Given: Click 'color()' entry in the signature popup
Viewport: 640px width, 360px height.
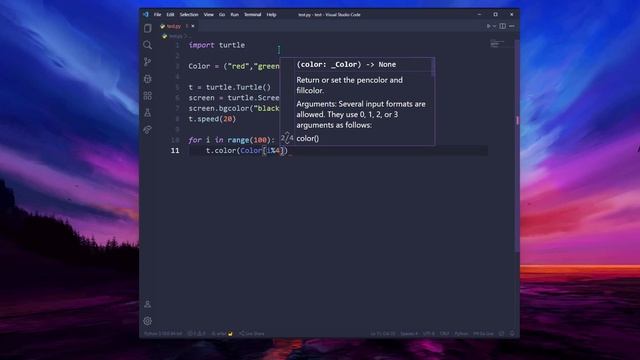Looking at the screenshot, I should point(308,138).
